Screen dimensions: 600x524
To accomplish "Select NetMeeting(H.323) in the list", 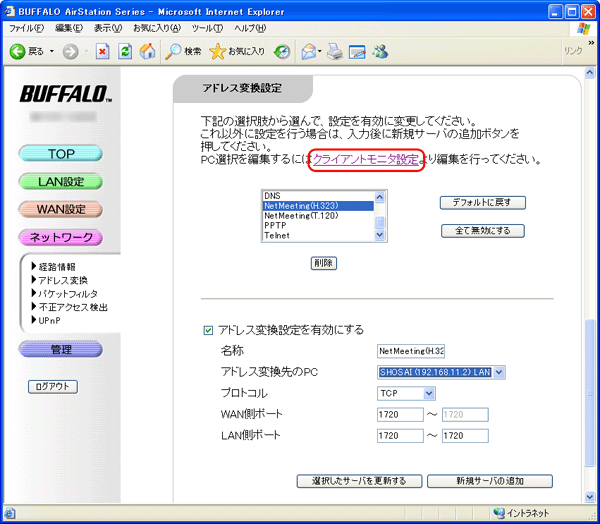I will point(318,206).
